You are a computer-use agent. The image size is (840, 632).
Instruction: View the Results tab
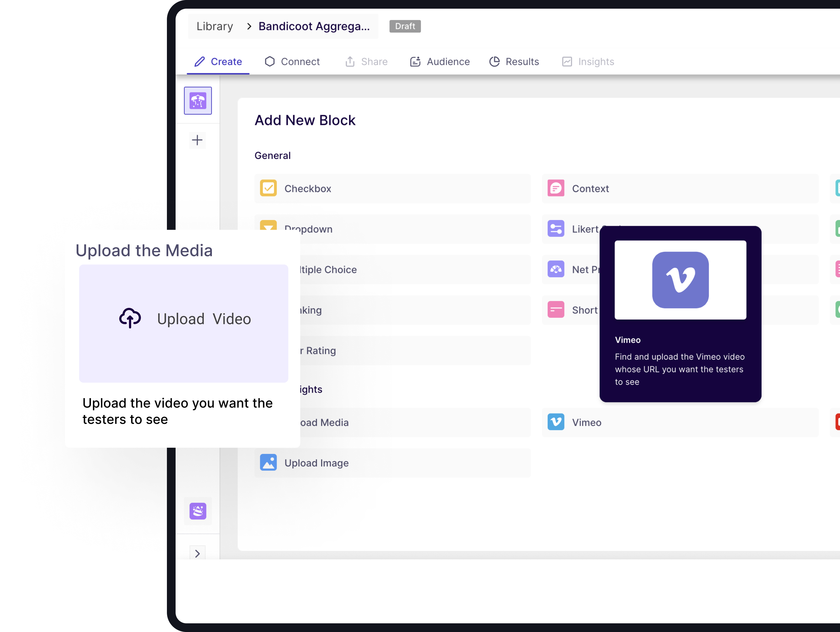point(514,62)
